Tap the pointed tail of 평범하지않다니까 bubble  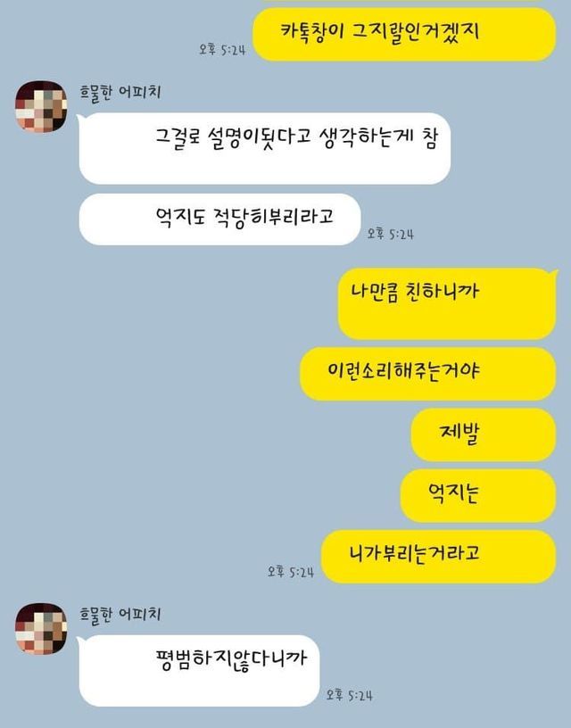[x=79, y=640]
